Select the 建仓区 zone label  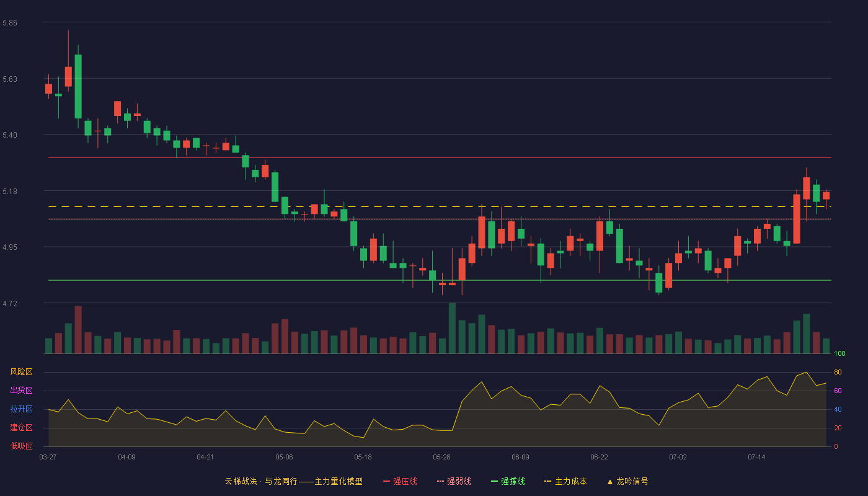[21, 428]
